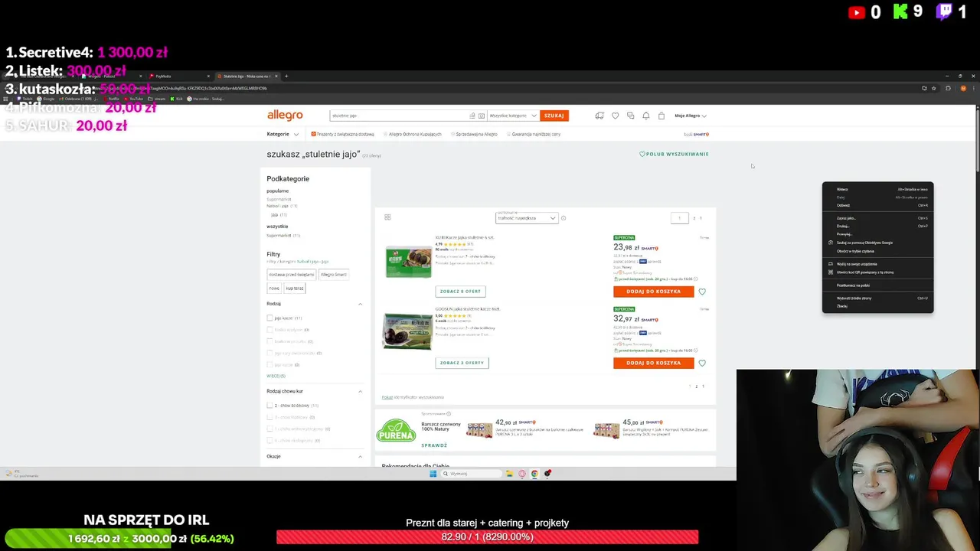Add GOOSUN eggs to favorites heart
The height and width of the screenshot is (551, 980).
[x=702, y=363]
